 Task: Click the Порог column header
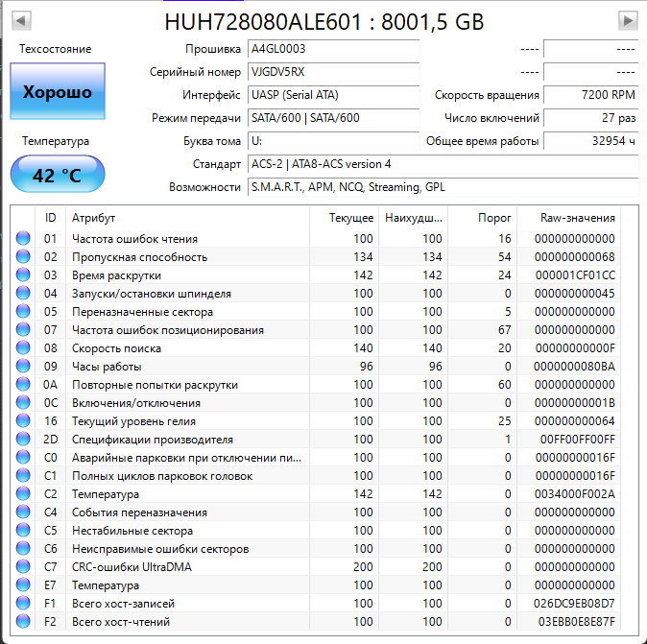482,218
